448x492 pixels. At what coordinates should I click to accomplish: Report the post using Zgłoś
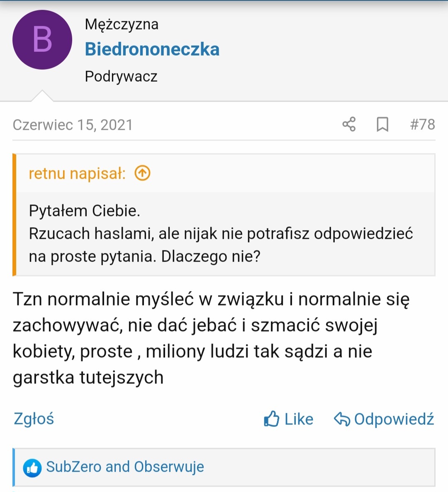(34, 419)
